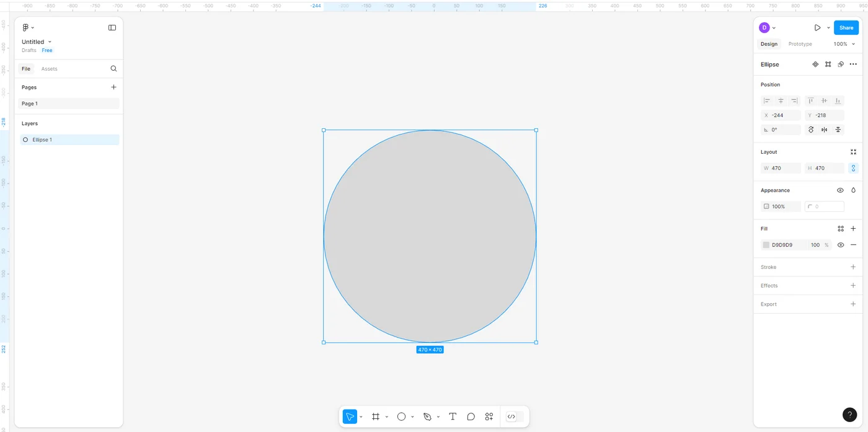Switch to the Prototype tab

[800, 44]
